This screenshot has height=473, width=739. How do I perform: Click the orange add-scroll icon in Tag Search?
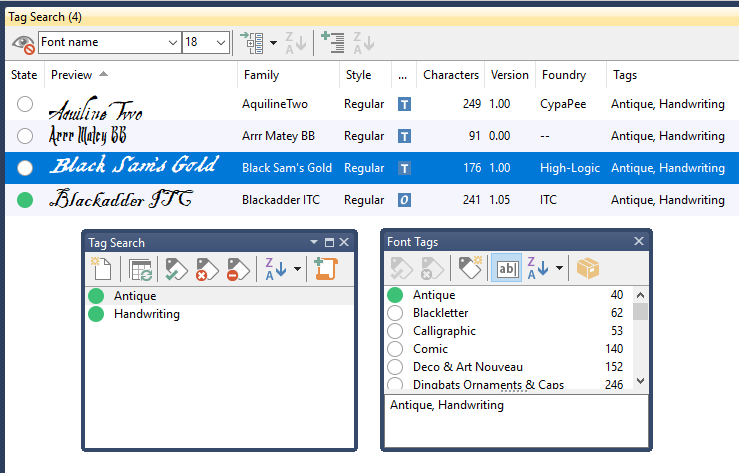[x=324, y=268]
